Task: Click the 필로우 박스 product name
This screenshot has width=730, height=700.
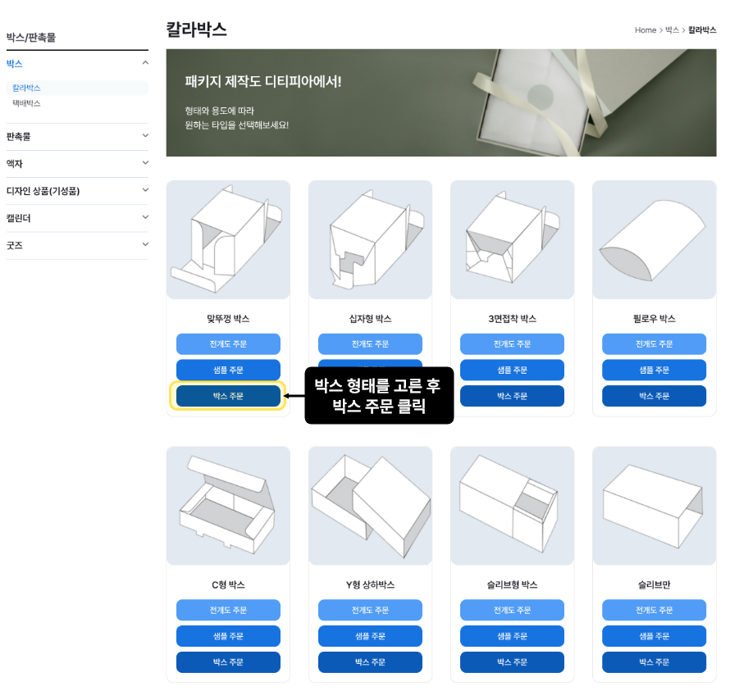Action: coord(654,319)
